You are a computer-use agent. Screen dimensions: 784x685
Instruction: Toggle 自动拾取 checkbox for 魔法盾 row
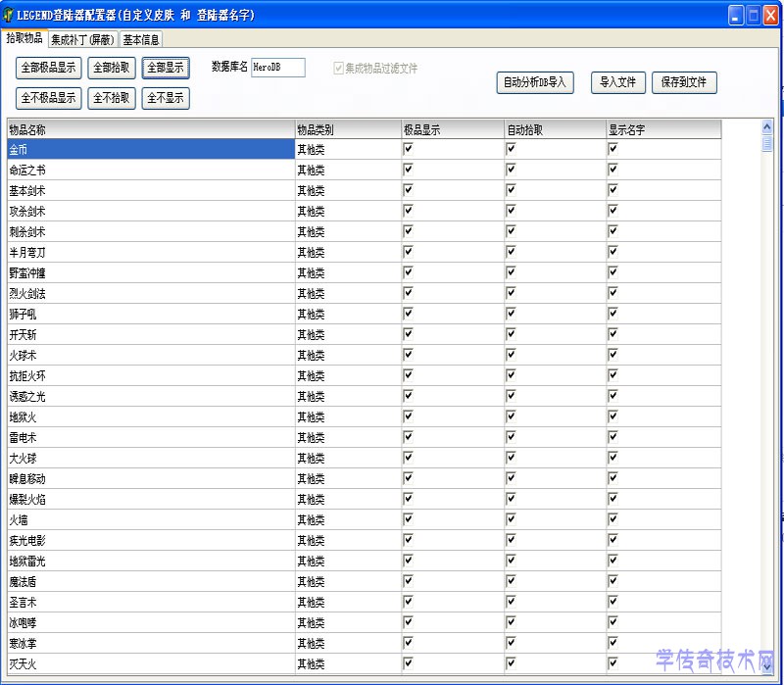pyautogui.click(x=511, y=580)
